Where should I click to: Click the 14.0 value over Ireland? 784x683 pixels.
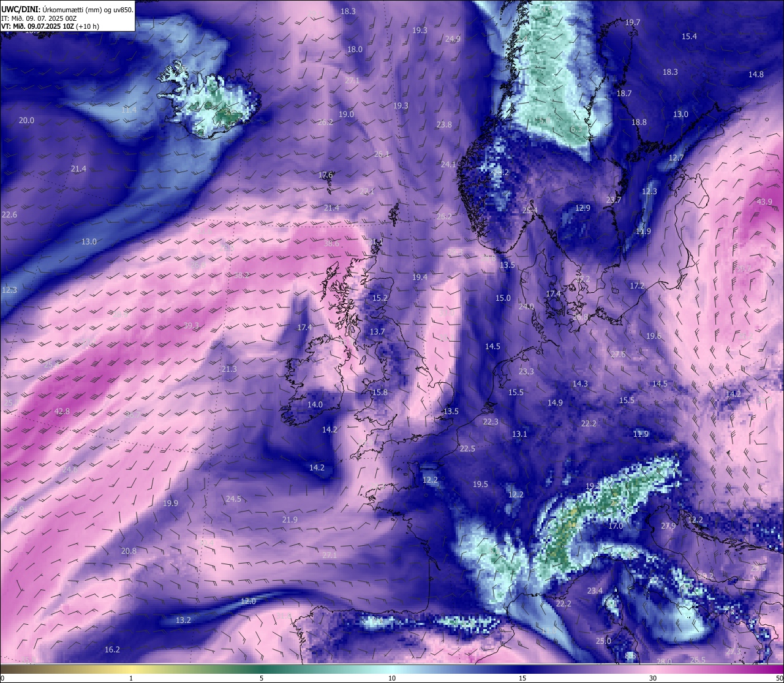[x=315, y=404]
